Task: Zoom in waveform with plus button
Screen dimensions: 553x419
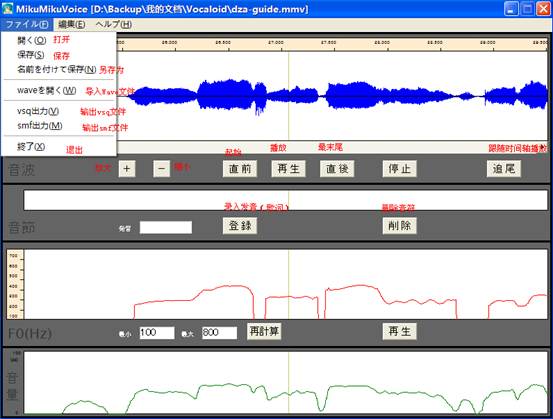Action: pos(127,169)
